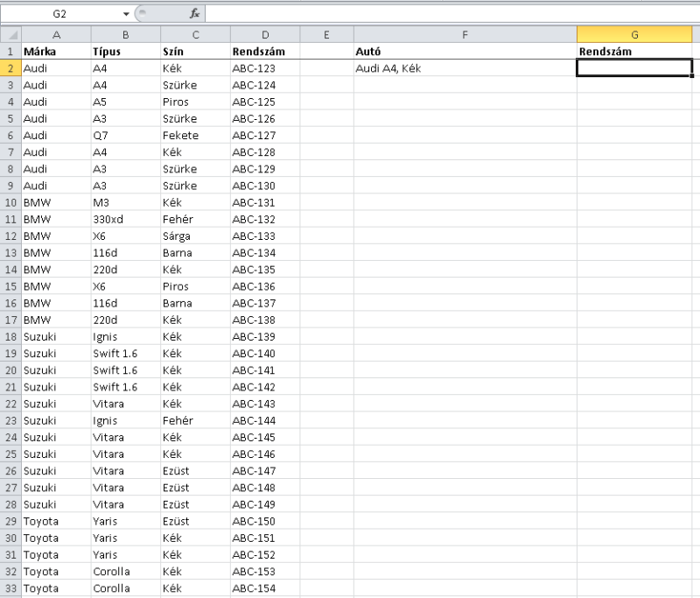Click cell ABC-154
This screenshot has height=598, width=700.
tap(265, 588)
